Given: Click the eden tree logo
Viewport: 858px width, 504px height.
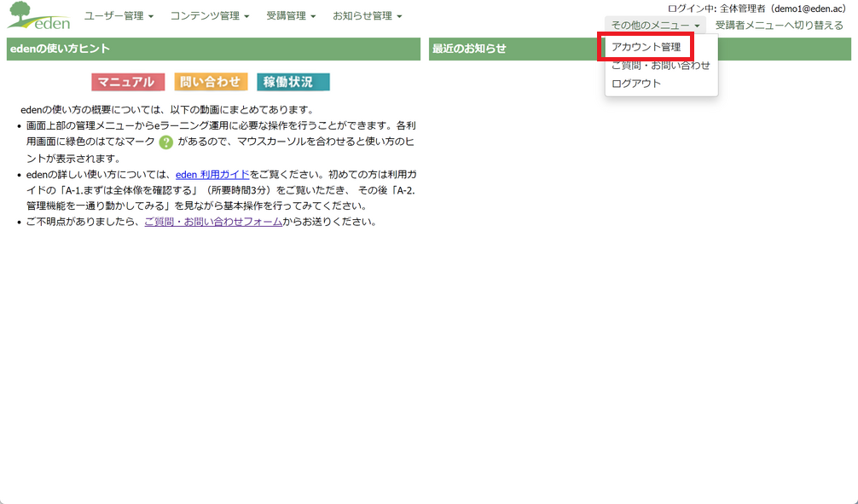Looking at the screenshot, I should (x=39, y=16).
